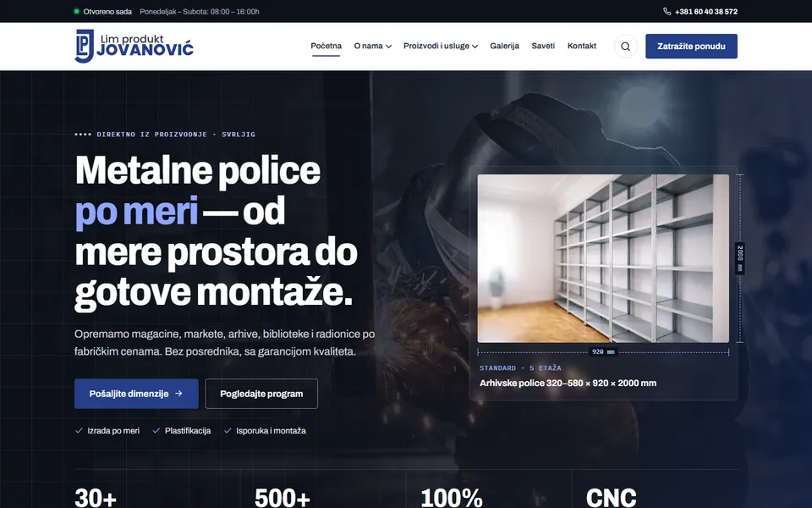Image resolution: width=812 pixels, height=508 pixels.
Task: Click the checkmark beside 'Isporuka i montaža'
Action: [228, 430]
